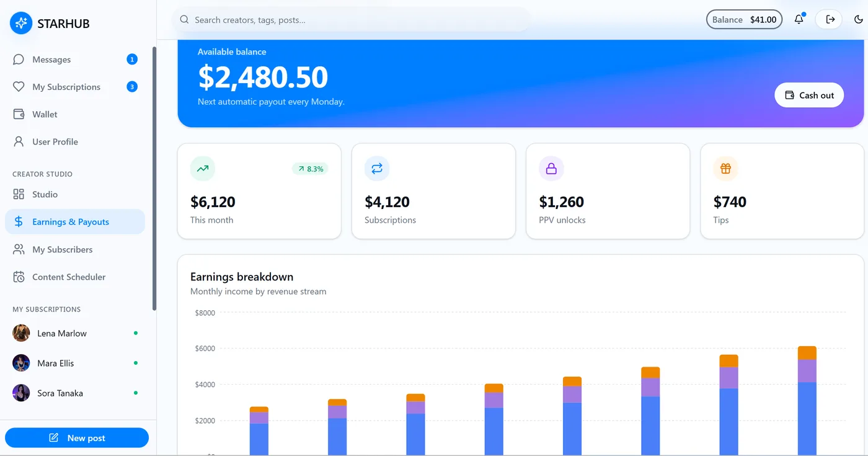Click the Balance $41.00 pill
The height and width of the screenshot is (456, 868).
pos(745,19)
